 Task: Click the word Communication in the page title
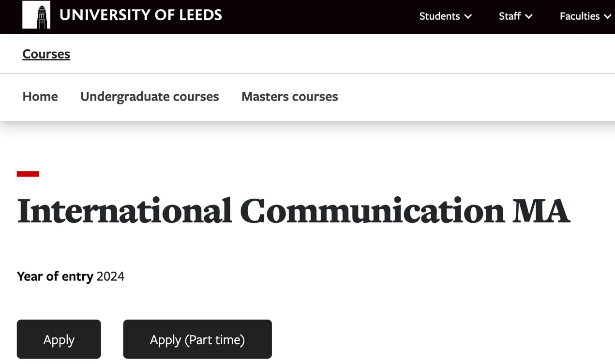tap(373, 211)
